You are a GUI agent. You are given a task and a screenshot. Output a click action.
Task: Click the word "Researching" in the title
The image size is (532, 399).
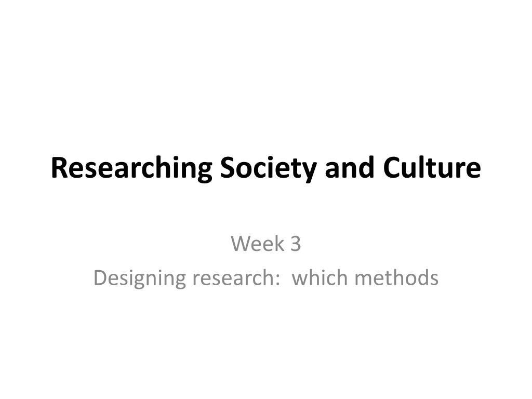(131, 168)
